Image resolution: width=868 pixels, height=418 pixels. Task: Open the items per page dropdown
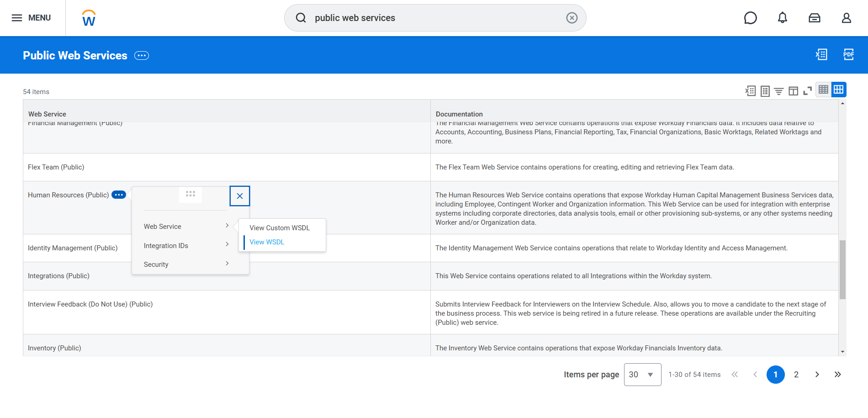642,375
